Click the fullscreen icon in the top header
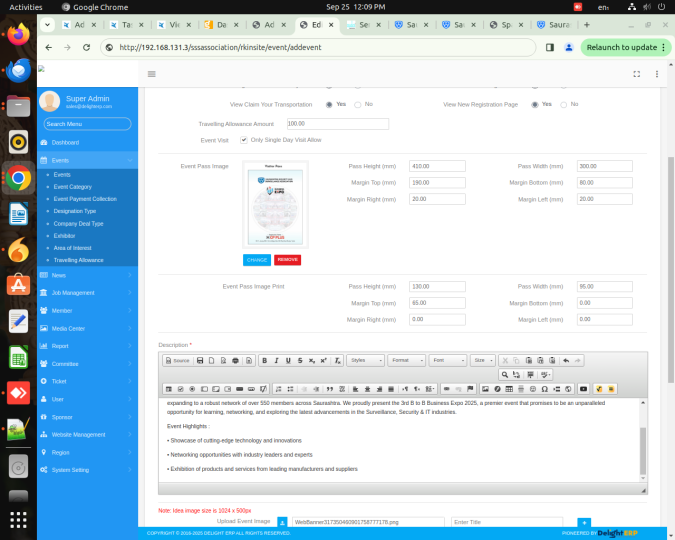The height and width of the screenshot is (540, 675). (637, 74)
